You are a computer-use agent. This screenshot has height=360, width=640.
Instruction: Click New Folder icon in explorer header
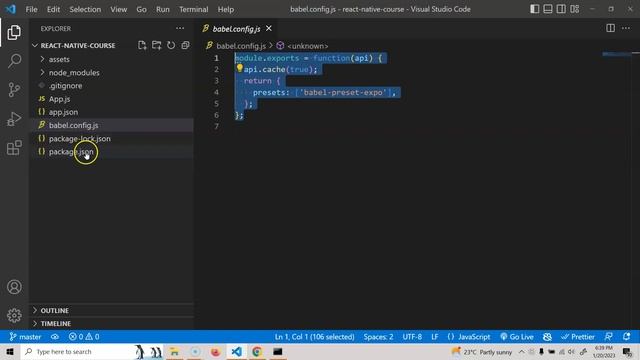point(156,45)
